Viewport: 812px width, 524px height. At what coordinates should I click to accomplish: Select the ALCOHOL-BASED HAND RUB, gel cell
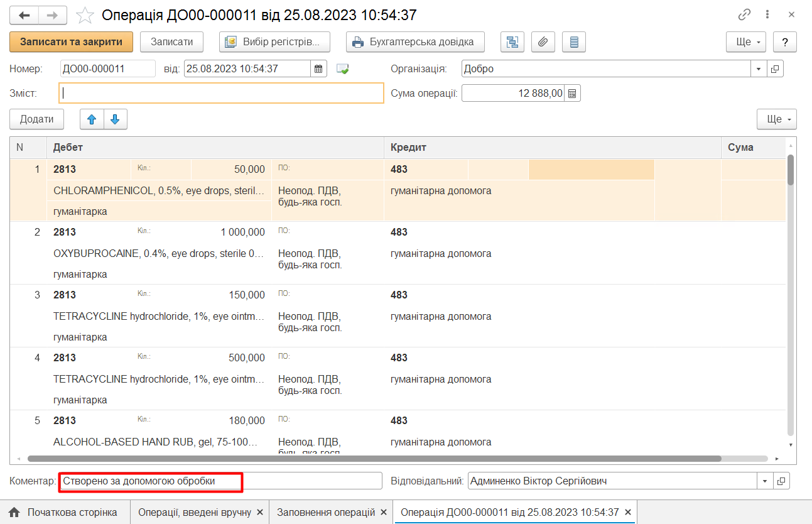(x=160, y=442)
